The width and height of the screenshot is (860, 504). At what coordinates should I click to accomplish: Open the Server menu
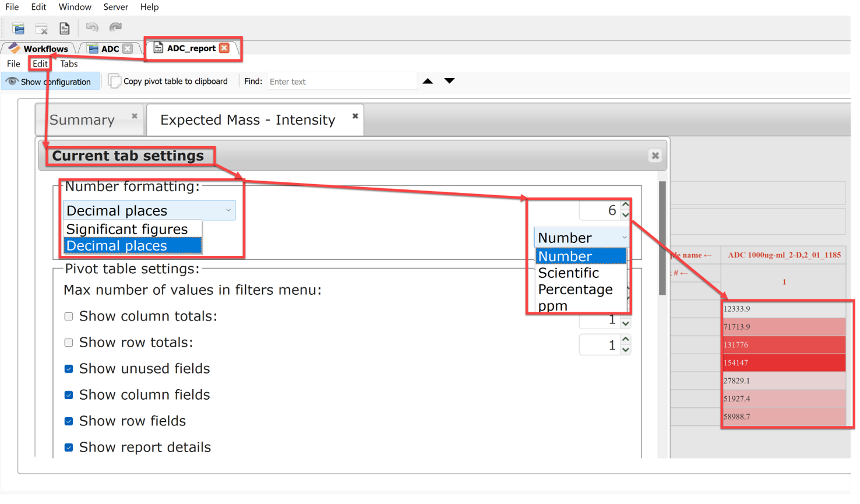pyautogui.click(x=115, y=7)
